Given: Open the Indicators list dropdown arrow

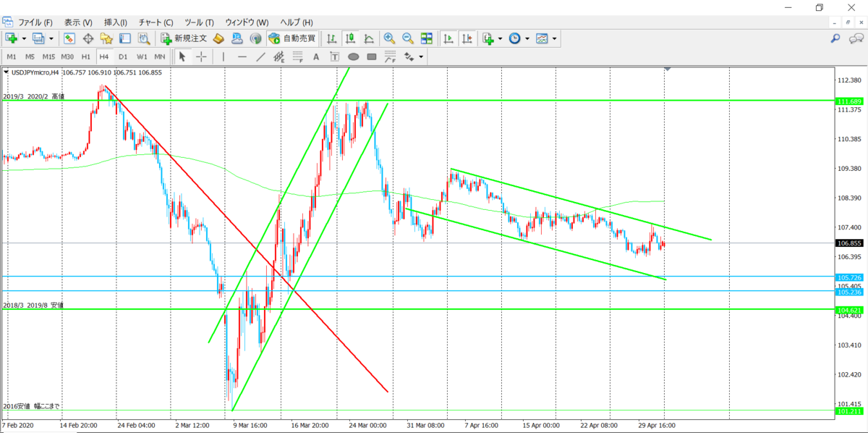Looking at the screenshot, I should 501,38.
